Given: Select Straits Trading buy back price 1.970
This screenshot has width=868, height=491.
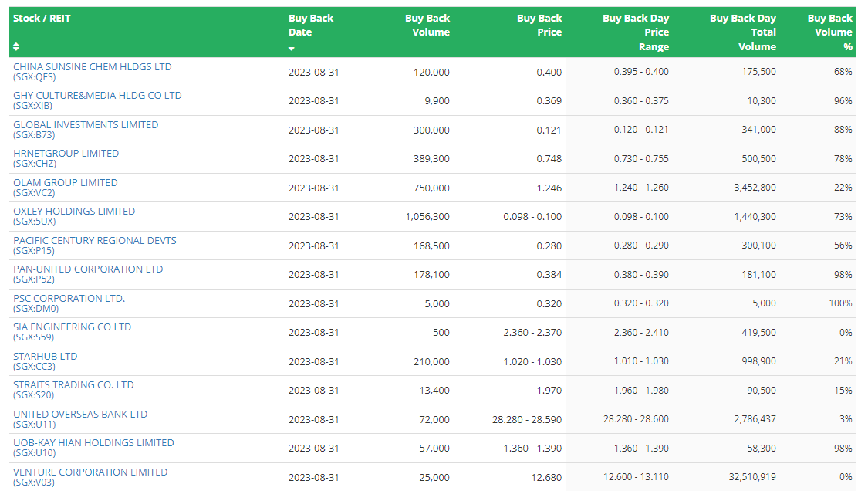Looking at the screenshot, I should click(549, 390).
